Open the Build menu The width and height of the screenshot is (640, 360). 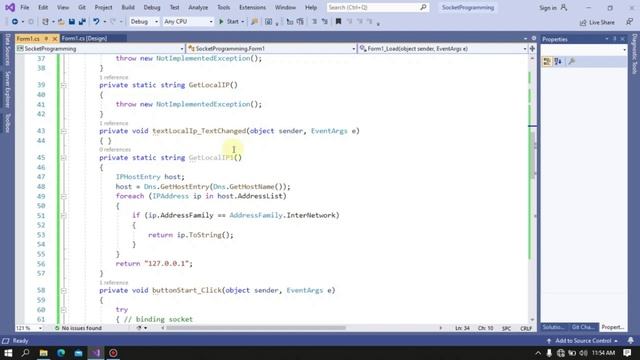pyautogui.click(x=128, y=7)
